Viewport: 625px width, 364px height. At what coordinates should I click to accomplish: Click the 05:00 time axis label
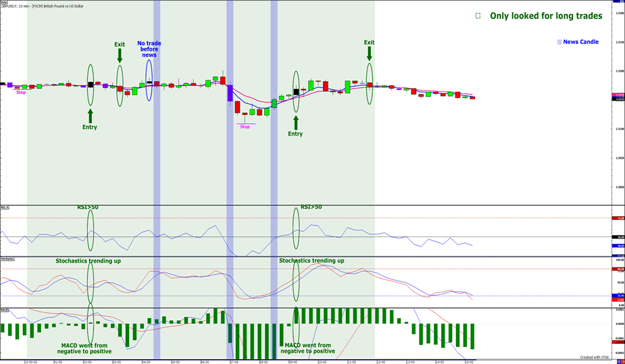click(176, 362)
